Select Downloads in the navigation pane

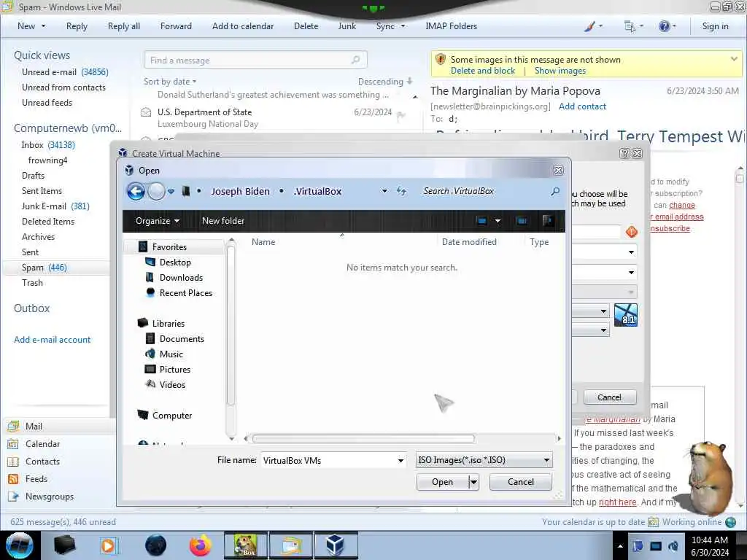181,278
